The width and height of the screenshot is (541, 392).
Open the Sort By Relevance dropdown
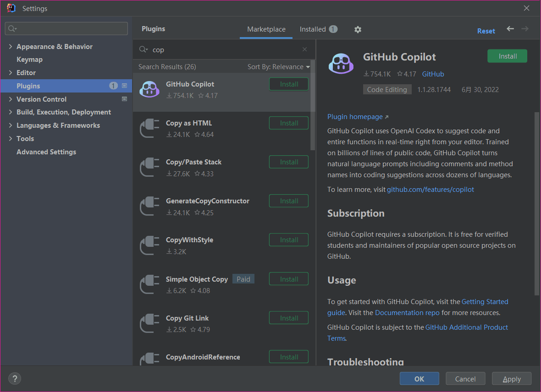pyautogui.click(x=278, y=67)
